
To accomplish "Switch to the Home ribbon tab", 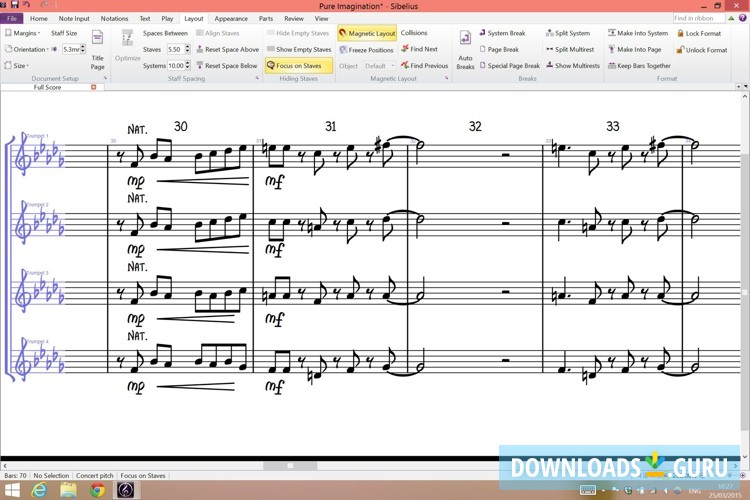I will tap(39, 19).
